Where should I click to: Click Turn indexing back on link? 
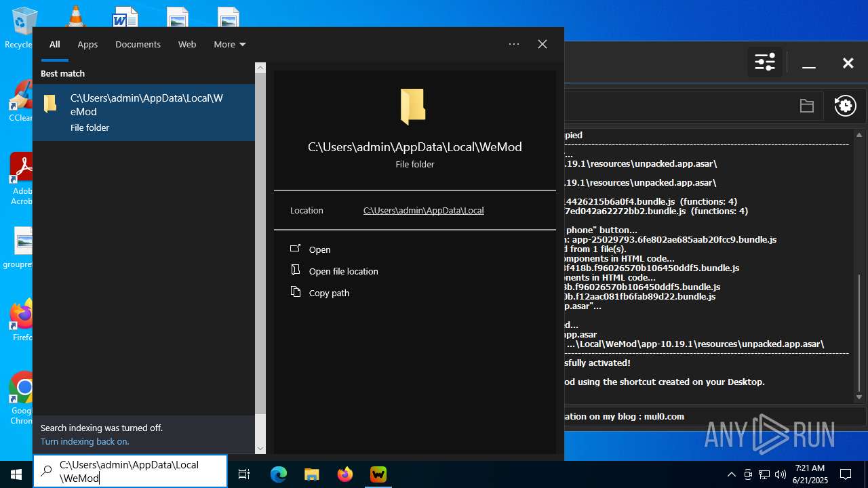tap(85, 441)
